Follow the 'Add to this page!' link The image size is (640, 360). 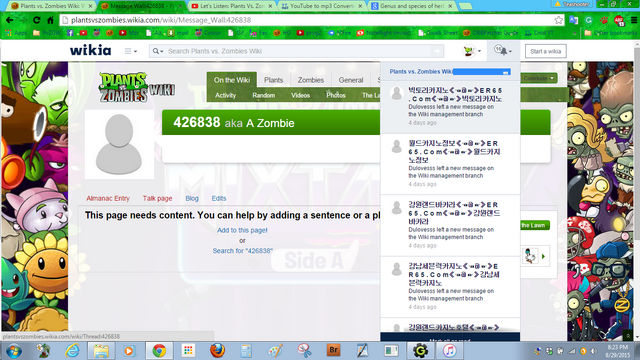coord(242,230)
